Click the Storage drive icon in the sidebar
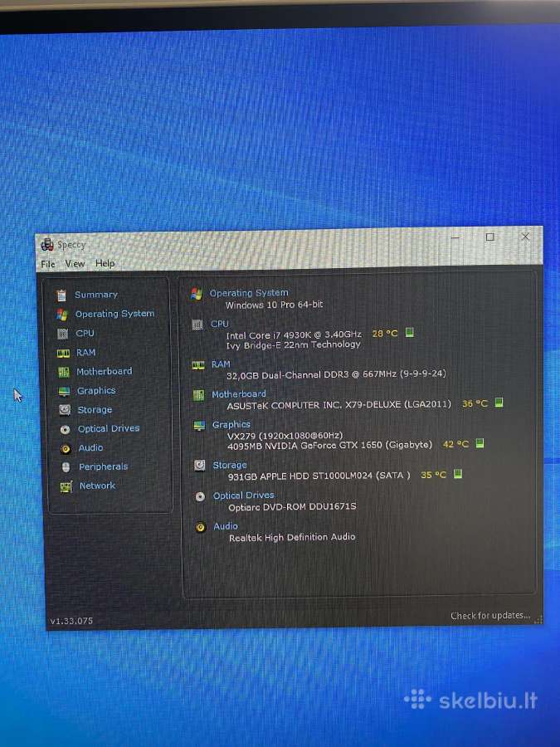The image size is (560, 747). click(x=65, y=410)
